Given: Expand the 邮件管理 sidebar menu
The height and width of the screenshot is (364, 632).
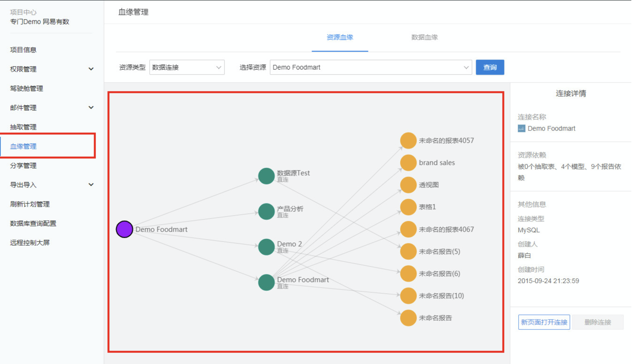Looking at the screenshot, I should [91, 107].
